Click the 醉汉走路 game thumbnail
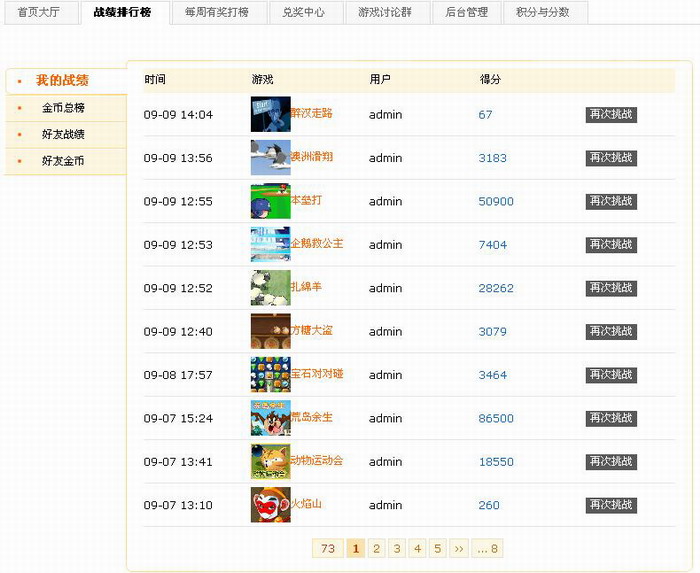This screenshot has height=573, width=700. 271,114
